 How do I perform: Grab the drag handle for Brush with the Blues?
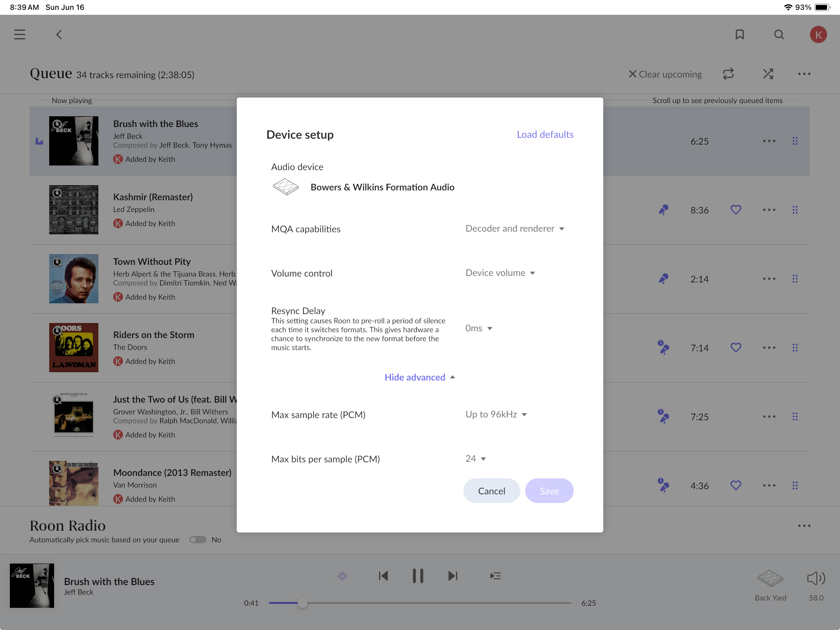[x=795, y=141]
